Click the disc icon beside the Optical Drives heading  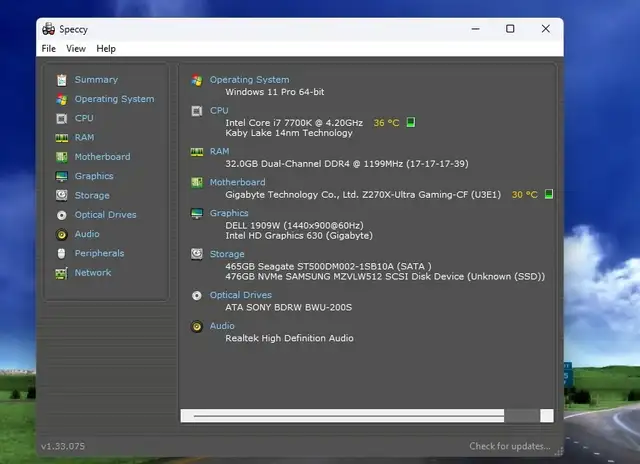click(197, 295)
